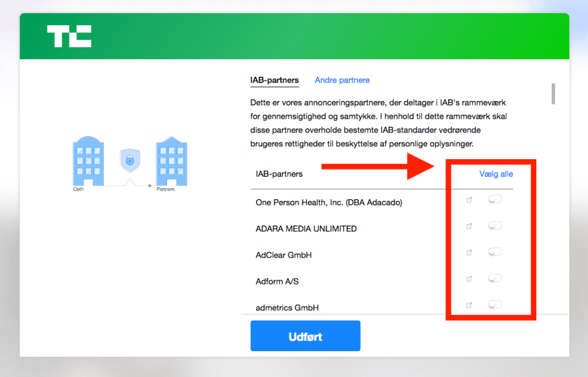Toggle consent for One Person Health, Inc.
This screenshot has width=588, height=377.
tap(495, 199)
